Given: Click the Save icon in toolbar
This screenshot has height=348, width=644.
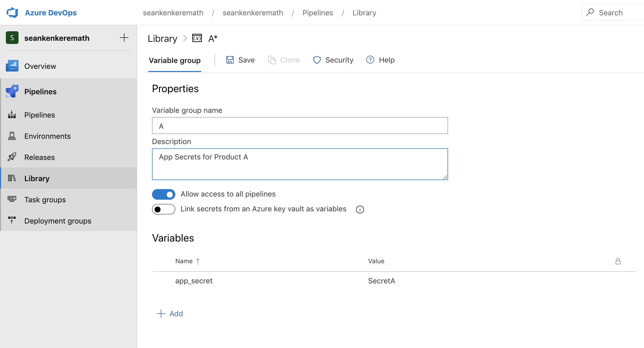Looking at the screenshot, I should tap(230, 60).
